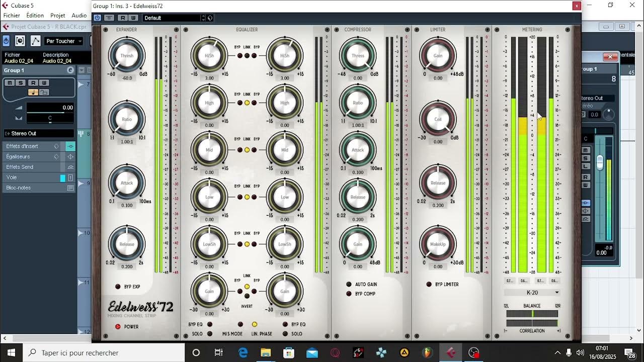Click the inspector pan field C

pyautogui.click(x=50, y=118)
